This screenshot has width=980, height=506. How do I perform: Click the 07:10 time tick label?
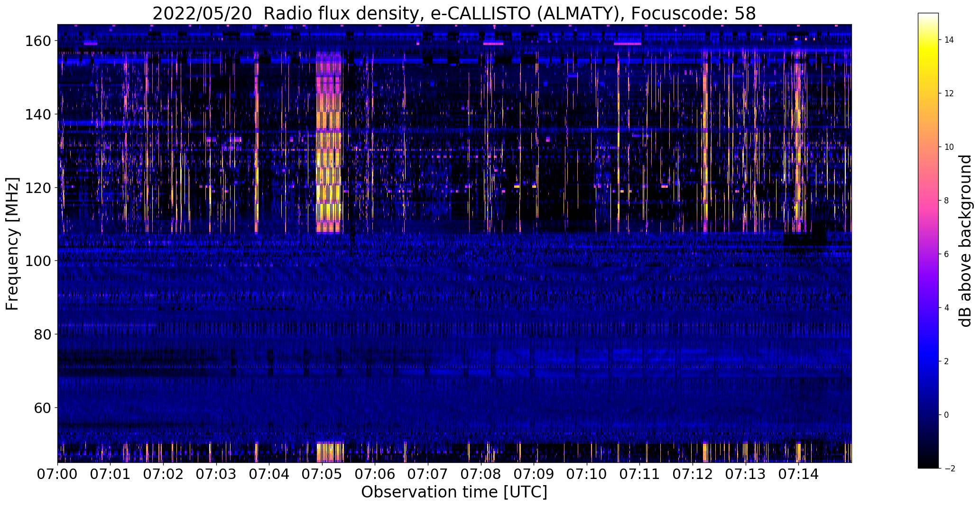[x=587, y=473]
